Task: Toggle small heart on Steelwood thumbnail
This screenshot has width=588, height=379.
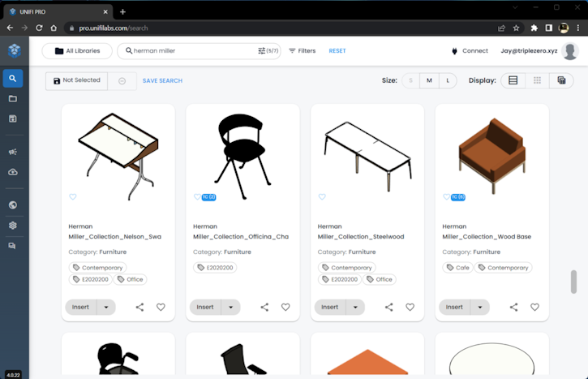Action: point(322,196)
